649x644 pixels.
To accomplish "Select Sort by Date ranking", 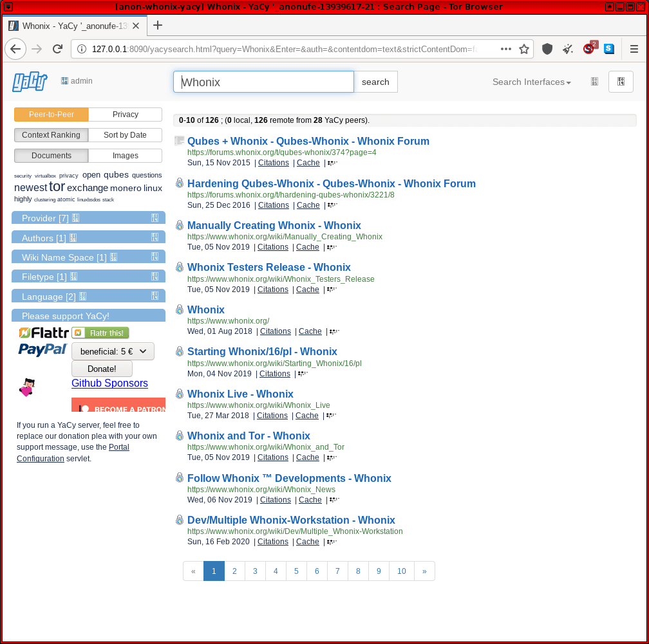I will [125, 135].
